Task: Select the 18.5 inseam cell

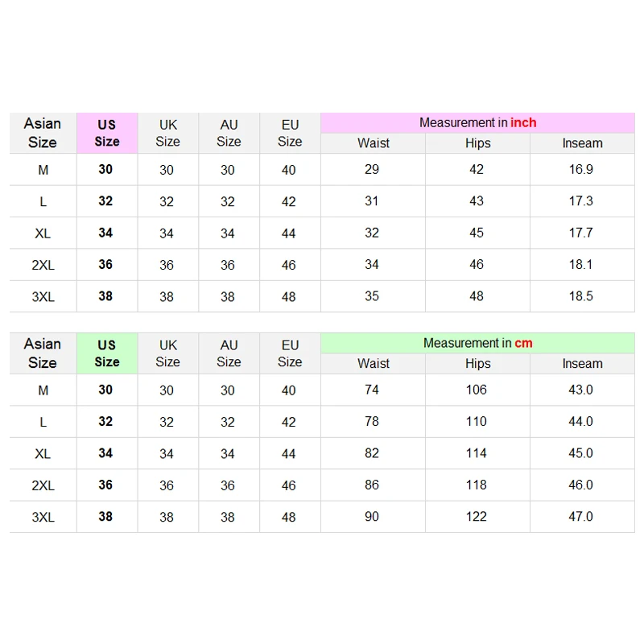Action: point(581,296)
